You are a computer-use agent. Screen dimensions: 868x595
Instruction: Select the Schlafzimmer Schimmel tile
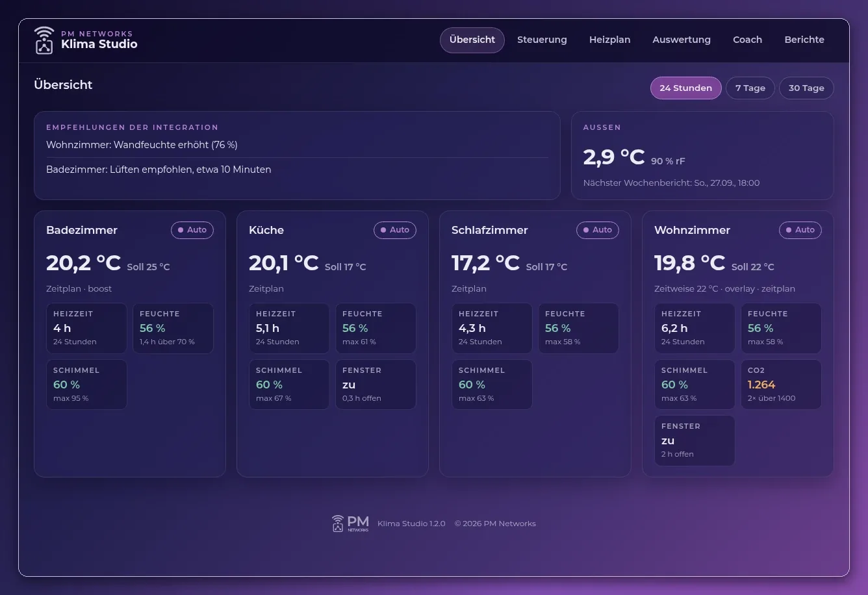pyautogui.click(x=492, y=385)
